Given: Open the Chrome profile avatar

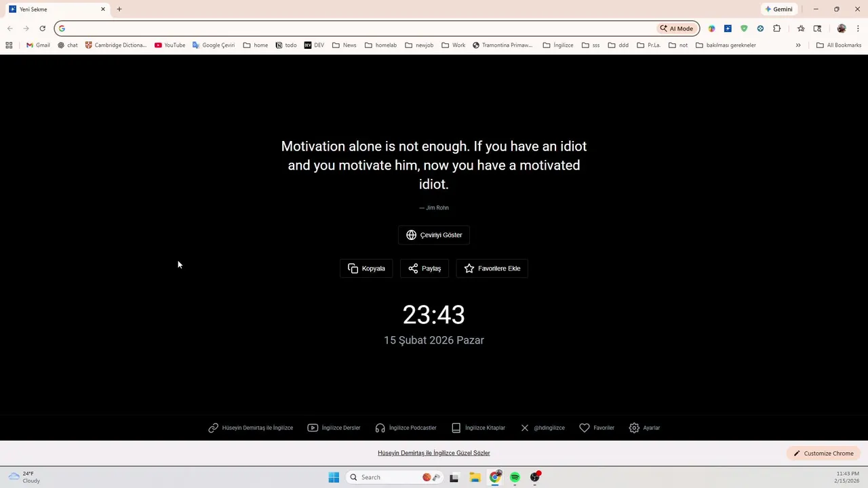Looking at the screenshot, I should [842, 28].
